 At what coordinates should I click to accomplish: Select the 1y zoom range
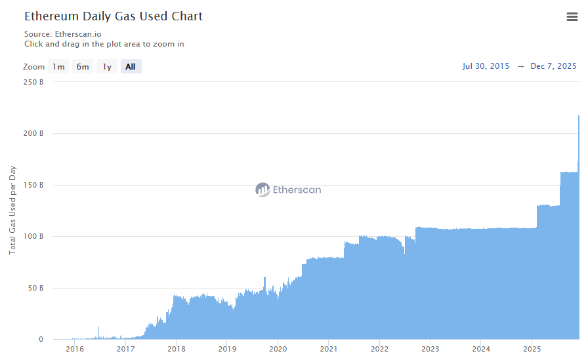[106, 67]
